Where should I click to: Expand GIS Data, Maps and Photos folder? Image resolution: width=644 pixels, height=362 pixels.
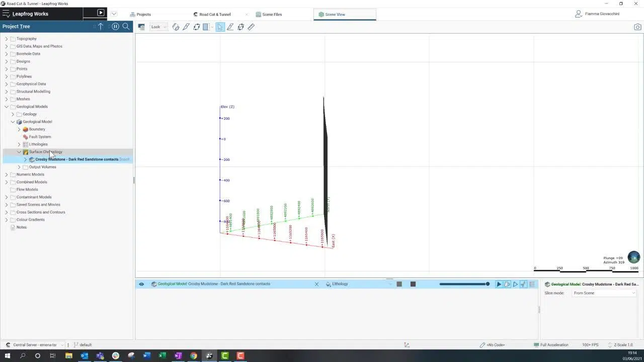coord(7,46)
